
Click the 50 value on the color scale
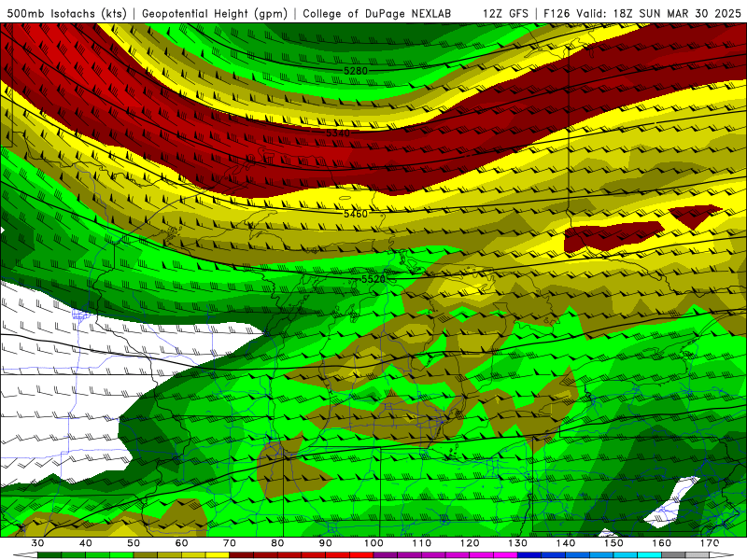pos(134,543)
